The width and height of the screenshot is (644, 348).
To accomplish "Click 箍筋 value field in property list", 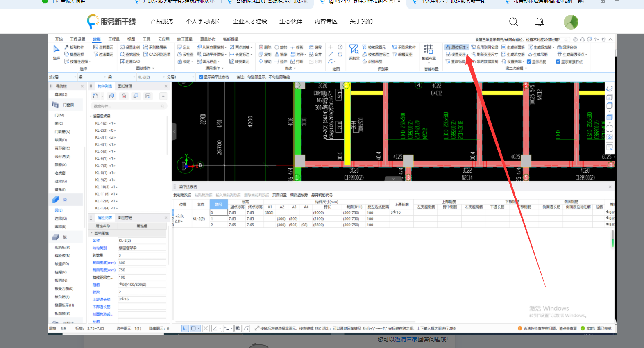I will click(142, 284).
